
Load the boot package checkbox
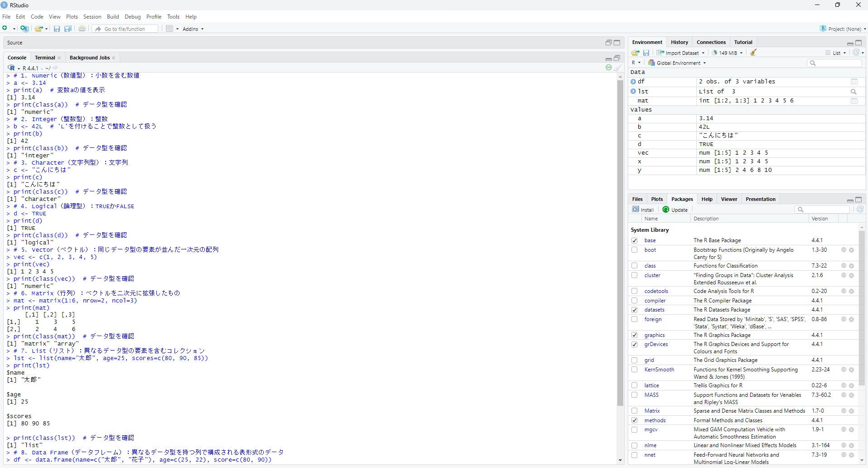pyautogui.click(x=635, y=250)
